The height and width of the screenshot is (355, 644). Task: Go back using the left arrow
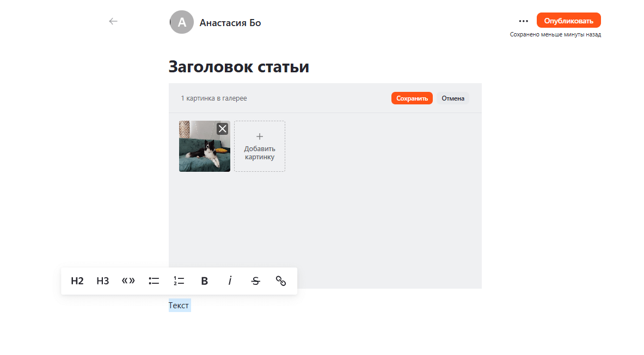113,21
